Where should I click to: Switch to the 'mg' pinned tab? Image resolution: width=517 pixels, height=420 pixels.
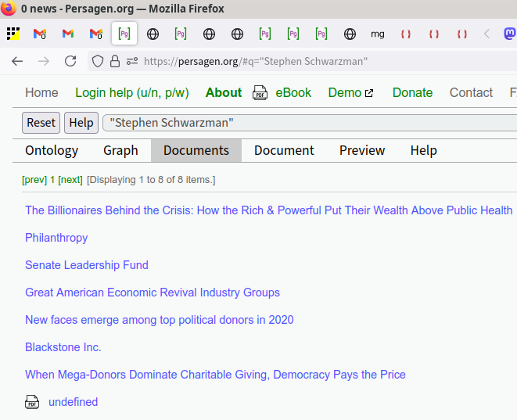[378, 34]
